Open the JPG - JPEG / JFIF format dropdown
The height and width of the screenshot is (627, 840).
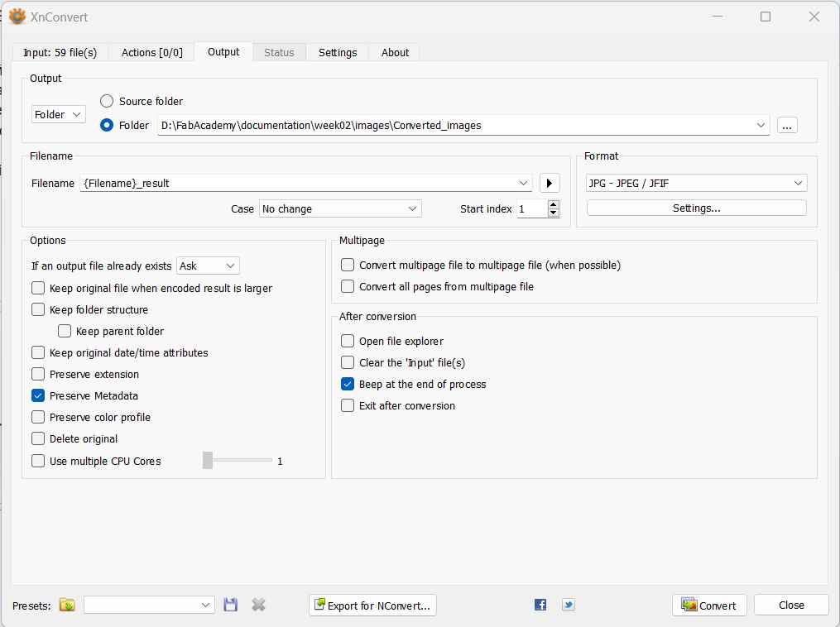[697, 183]
